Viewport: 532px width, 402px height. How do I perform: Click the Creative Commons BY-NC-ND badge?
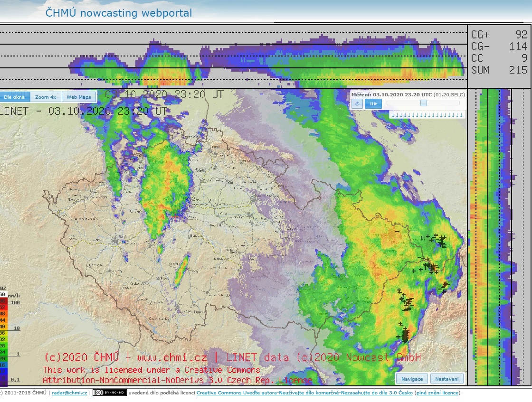(109, 393)
